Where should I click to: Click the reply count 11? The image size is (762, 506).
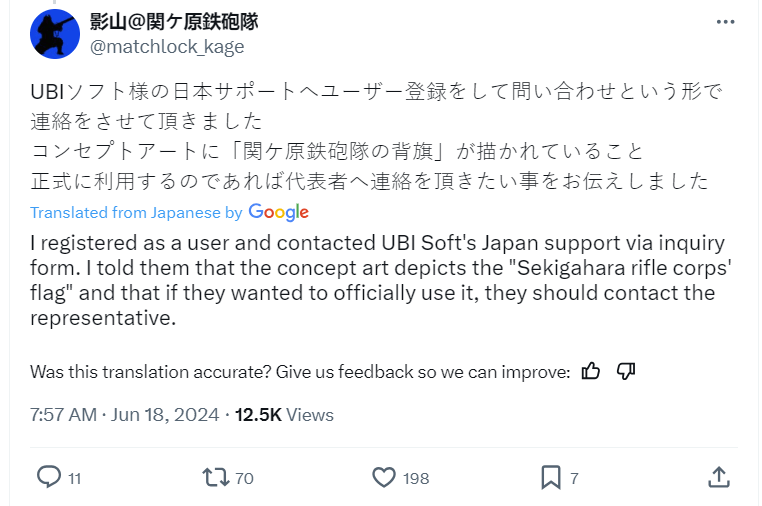tap(74, 478)
